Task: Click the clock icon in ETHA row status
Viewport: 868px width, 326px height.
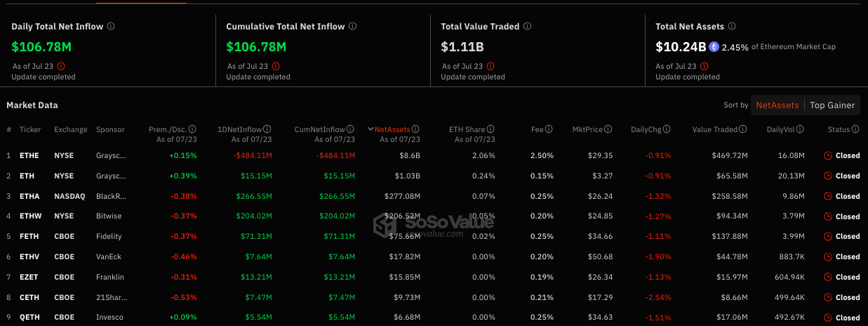Action: coord(828,196)
